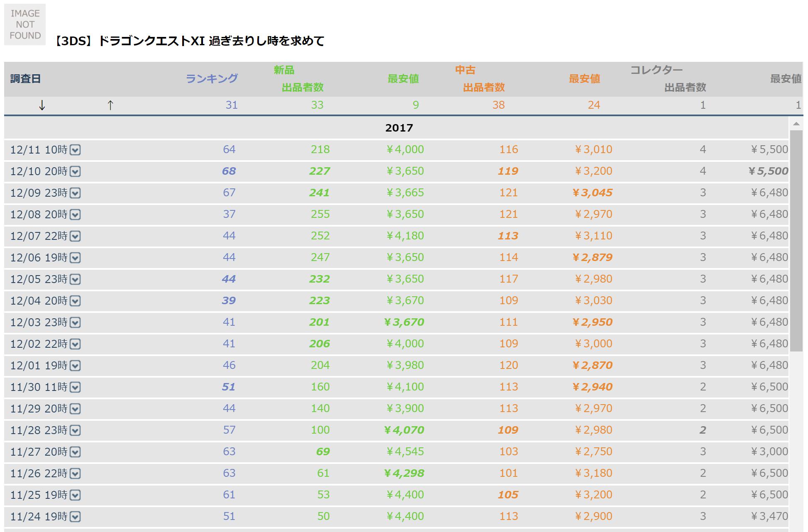The image size is (808, 532).
Task: Click new lowest price ¥4,070
Action: tap(404, 430)
